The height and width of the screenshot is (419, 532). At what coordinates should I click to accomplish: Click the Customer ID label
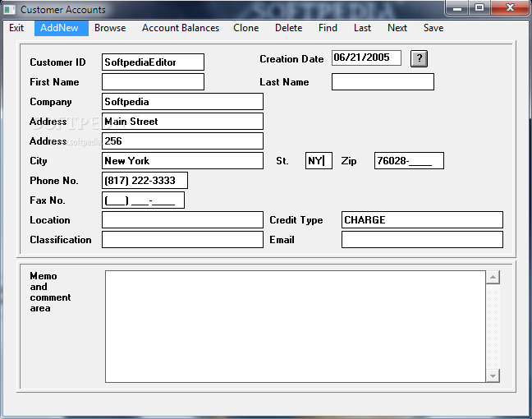(x=57, y=62)
